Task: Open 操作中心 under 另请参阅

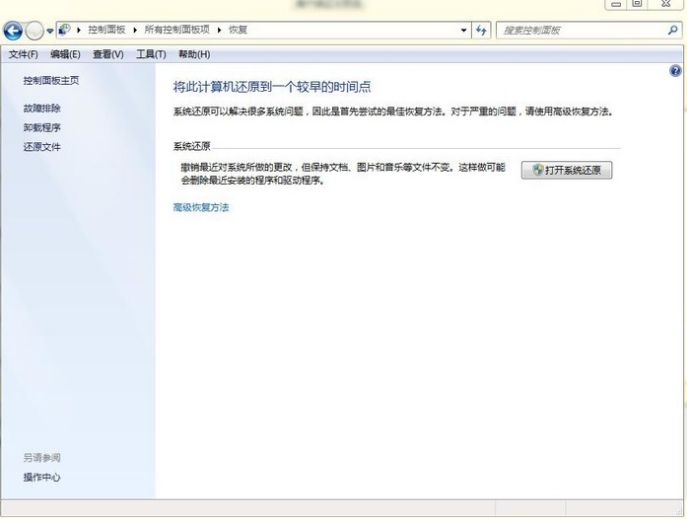Action: click(42, 477)
